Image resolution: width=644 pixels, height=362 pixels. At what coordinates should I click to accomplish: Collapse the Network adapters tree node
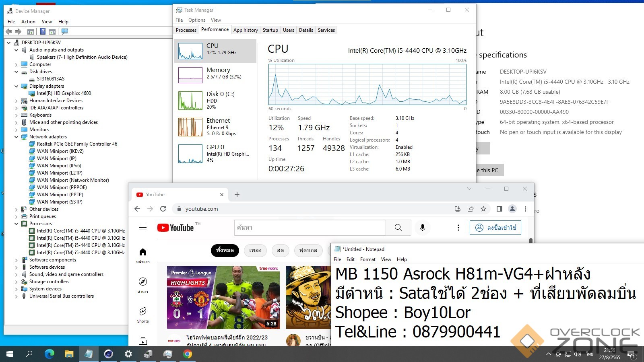17,137
